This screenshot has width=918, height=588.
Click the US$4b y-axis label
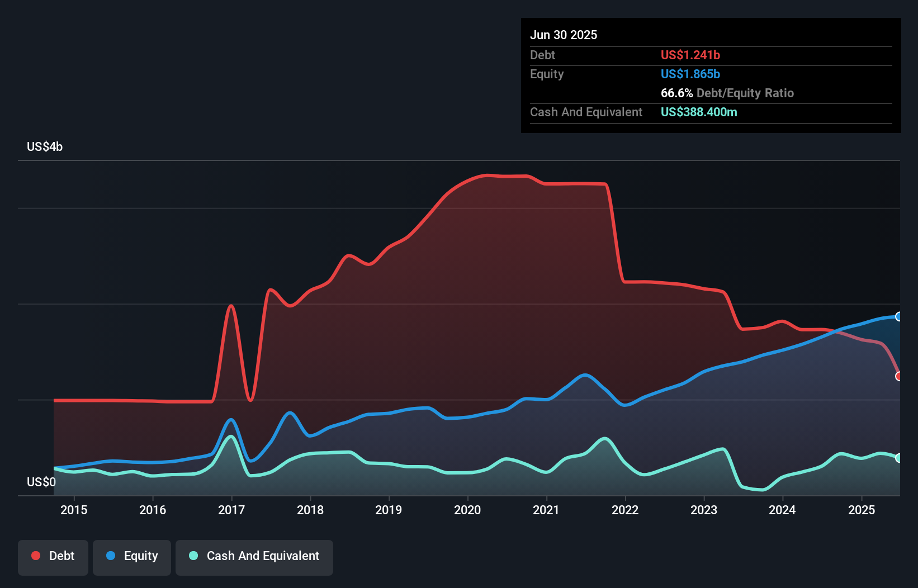(45, 147)
